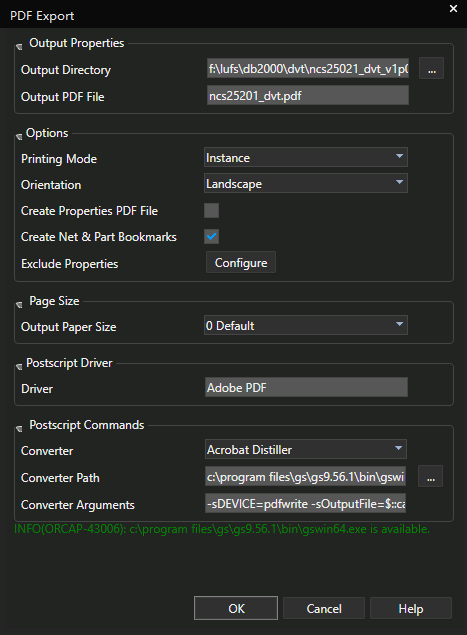Collapse the Options section triangle
Screen dimensions: 467x635
[19, 137]
